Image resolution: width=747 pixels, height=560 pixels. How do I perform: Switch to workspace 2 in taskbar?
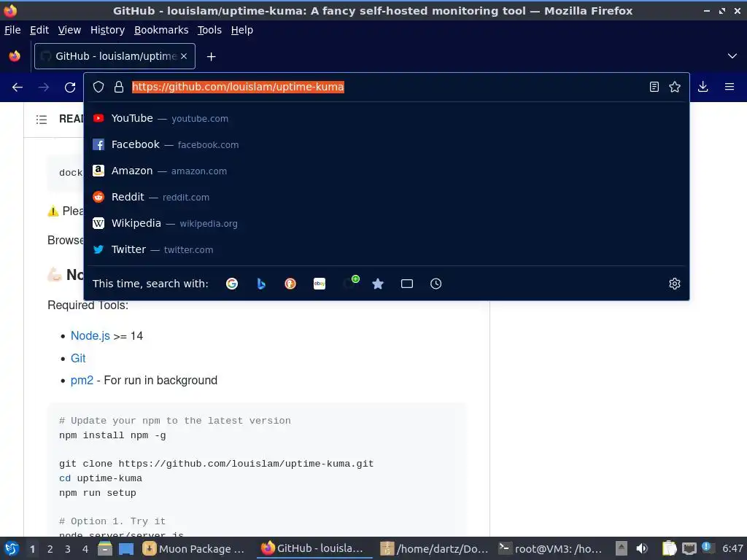[50, 549]
